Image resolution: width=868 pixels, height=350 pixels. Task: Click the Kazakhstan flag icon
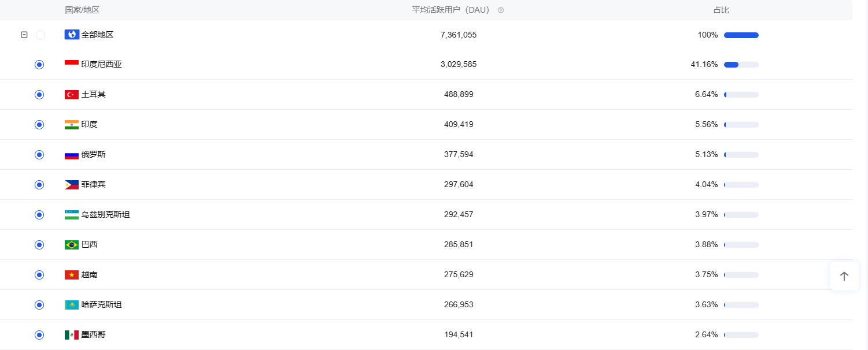[x=72, y=304]
